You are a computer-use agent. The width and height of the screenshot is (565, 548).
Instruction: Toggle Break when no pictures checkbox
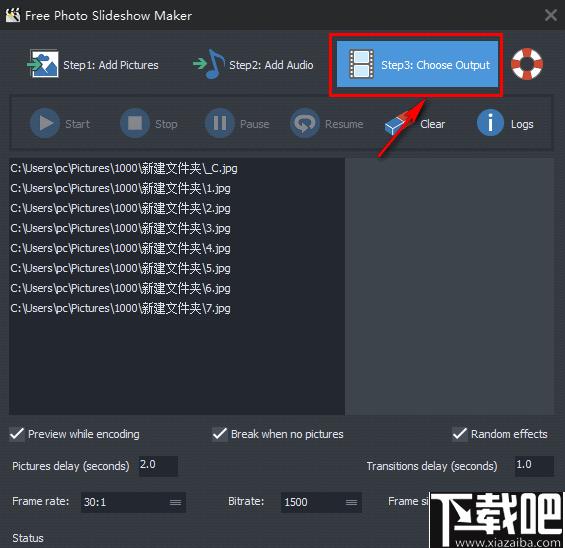219,434
